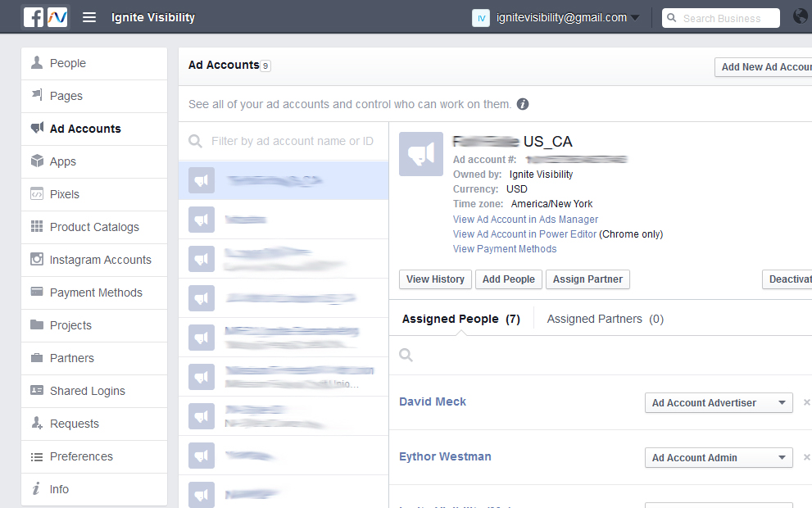Open Instagram Accounts in the sidebar
The height and width of the screenshot is (508, 812).
click(x=94, y=260)
